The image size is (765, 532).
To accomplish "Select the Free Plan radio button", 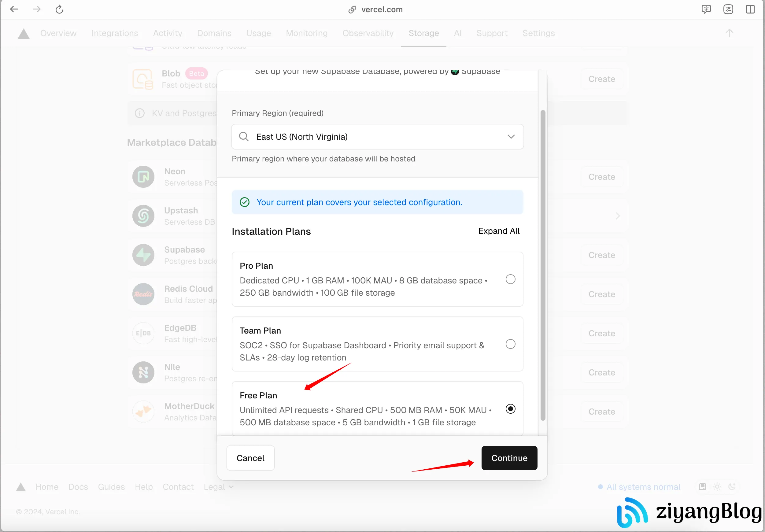I will (510, 409).
